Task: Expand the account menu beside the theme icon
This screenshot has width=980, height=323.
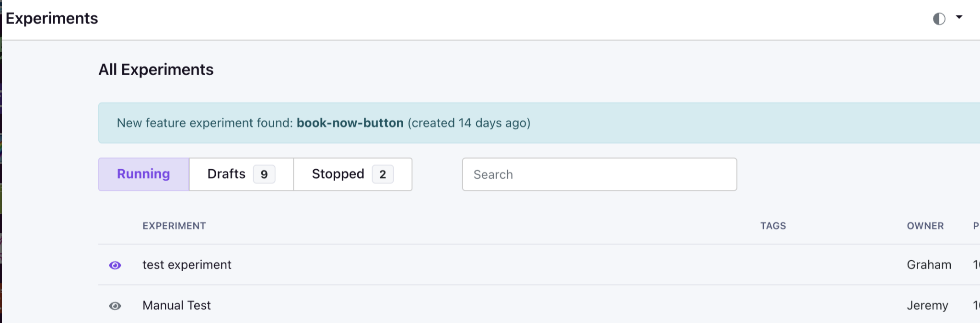Action: (x=959, y=18)
